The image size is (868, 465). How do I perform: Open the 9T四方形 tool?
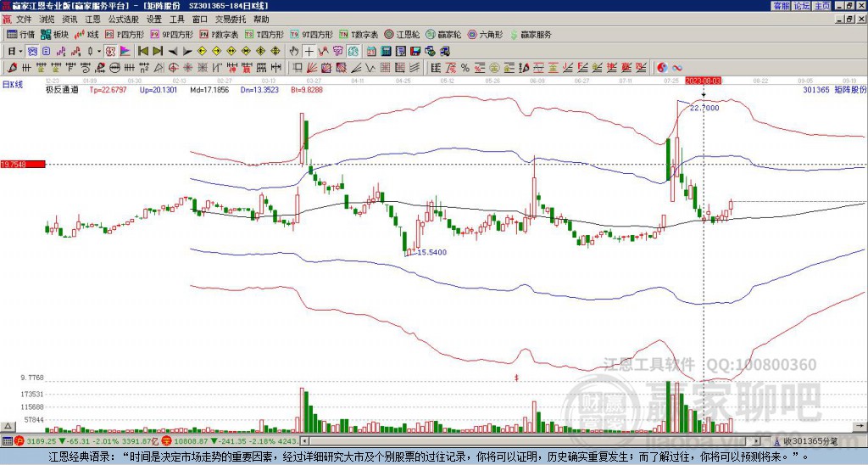coord(312,34)
